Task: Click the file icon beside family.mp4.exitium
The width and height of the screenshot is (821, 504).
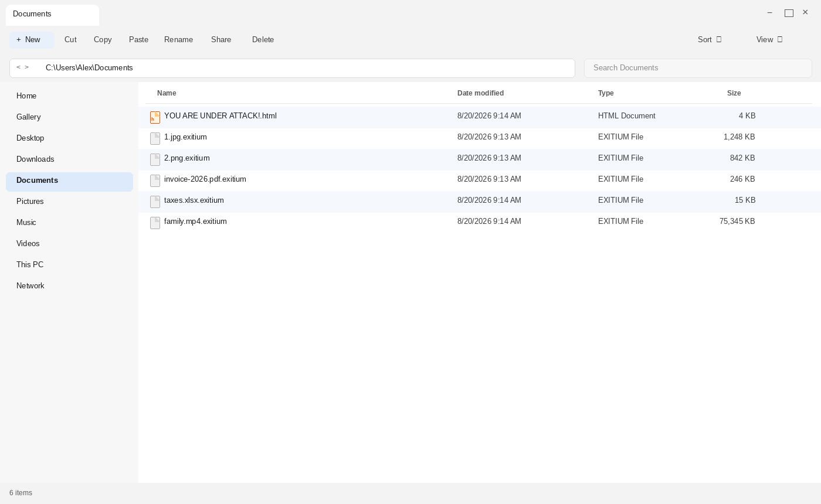Action: [155, 223]
